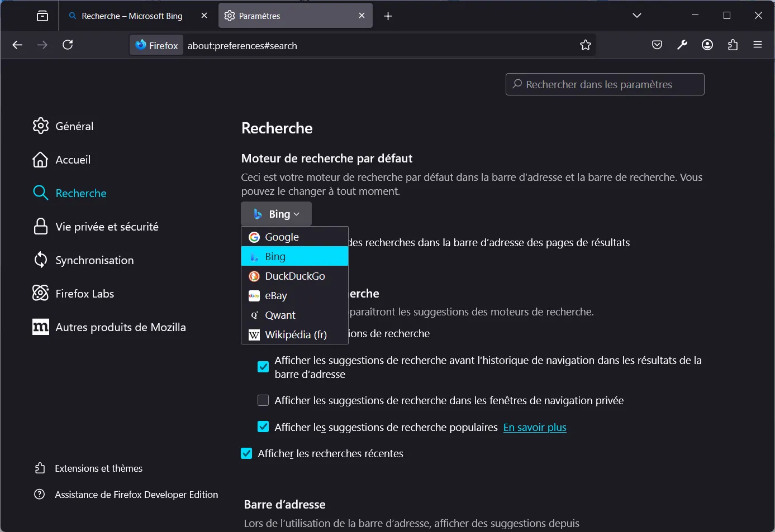Open the Firefox View icon in tab bar

click(42, 16)
